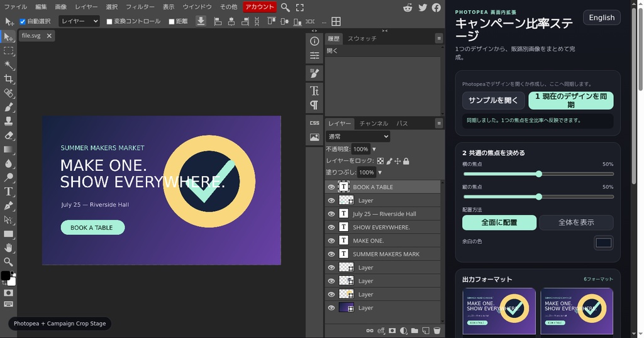Expand the opacity 不透明度 arrow
Viewport: 644px width, 338px height.
click(x=374, y=150)
